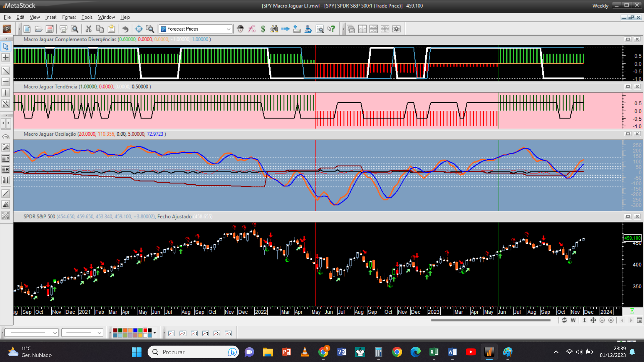
Task: Maximize the Macro Jaguar Tendência pane
Action: pyautogui.click(x=628, y=86)
